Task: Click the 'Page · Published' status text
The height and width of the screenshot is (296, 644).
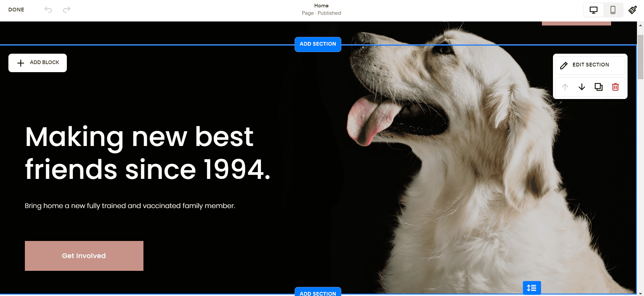Action: [321, 13]
